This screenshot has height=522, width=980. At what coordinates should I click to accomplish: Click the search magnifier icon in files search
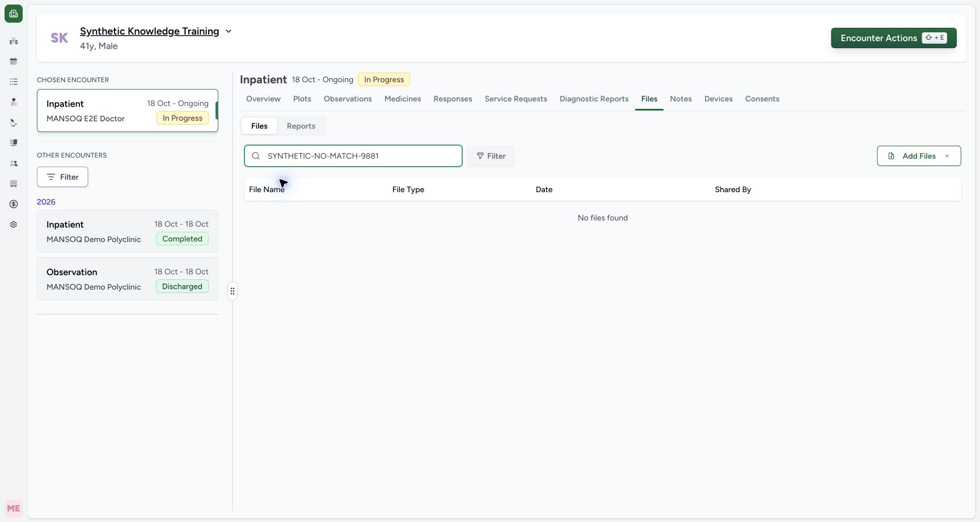(x=256, y=156)
